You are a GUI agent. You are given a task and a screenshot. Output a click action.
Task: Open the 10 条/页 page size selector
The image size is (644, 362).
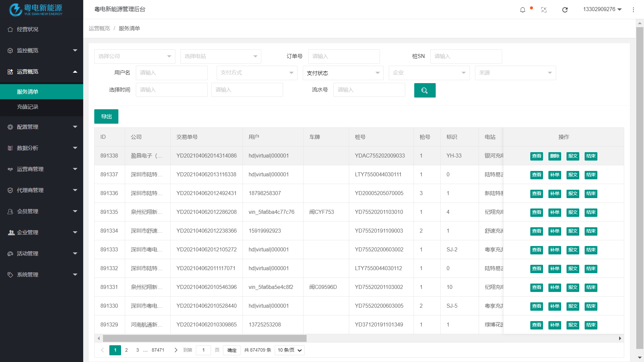coord(289,350)
